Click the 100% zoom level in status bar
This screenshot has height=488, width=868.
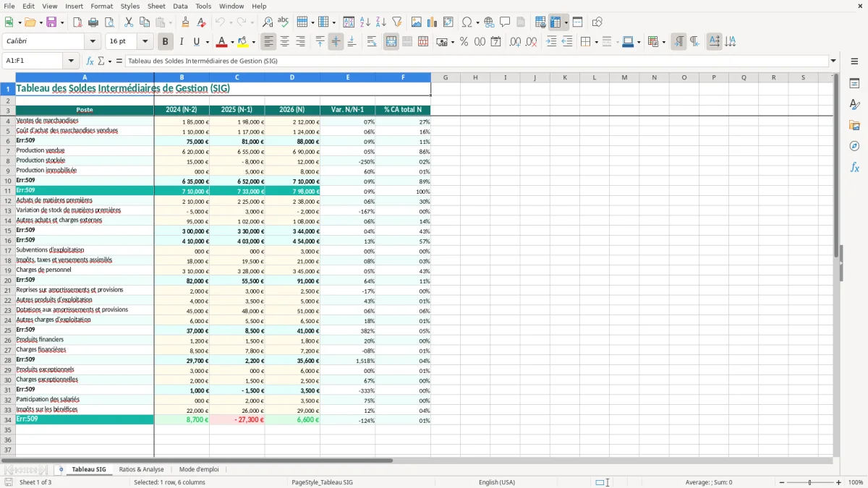[x=856, y=482]
